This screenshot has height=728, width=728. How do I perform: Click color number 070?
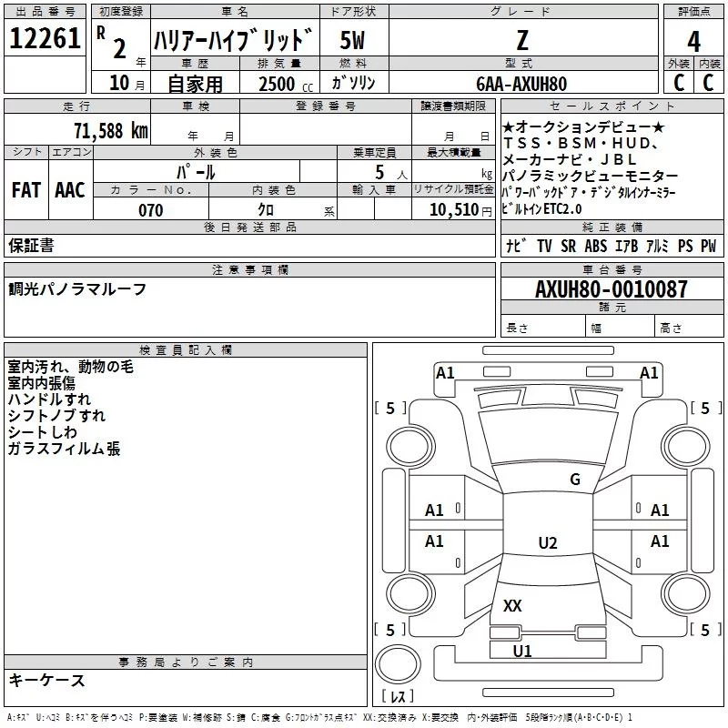151,210
